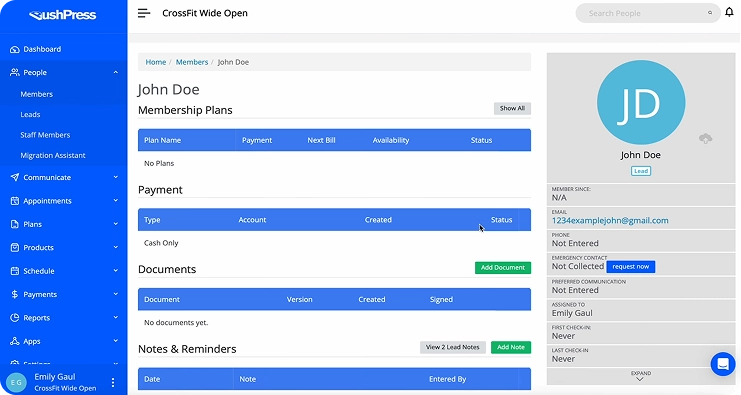The height and width of the screenshot is (395, 741).
Task: Click the PushPress logo
Action: point(62,15)
